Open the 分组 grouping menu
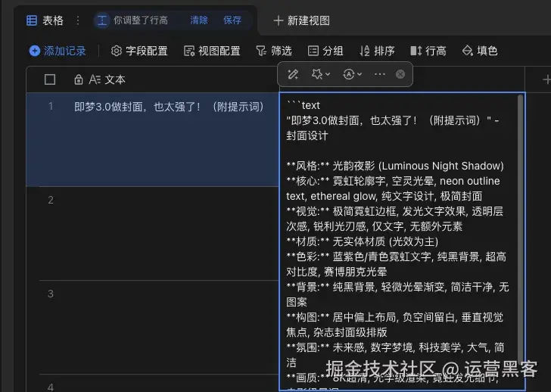 click(325, 51)
